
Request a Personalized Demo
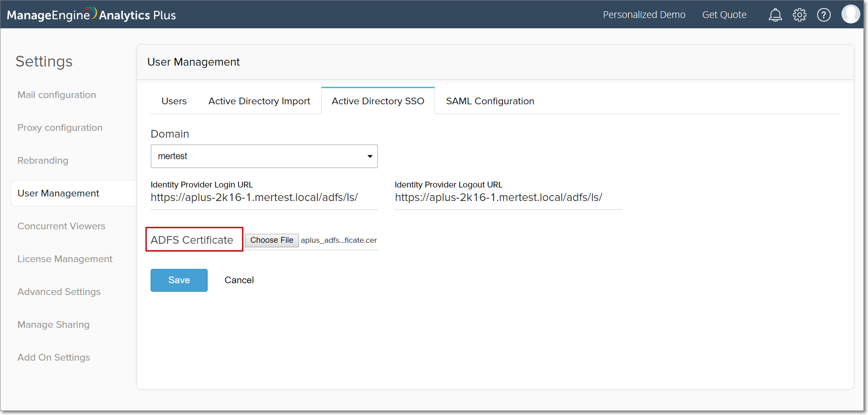pos(644,15)
